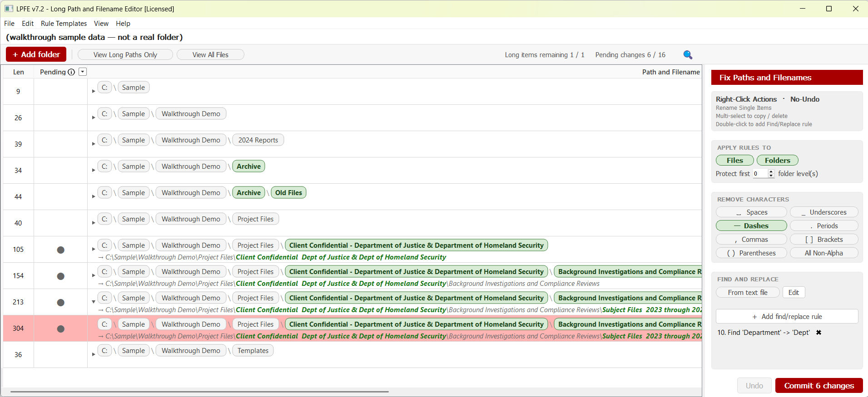Toggle Brackets character removal
Screen dimensions: 868x397
[824, 240]
